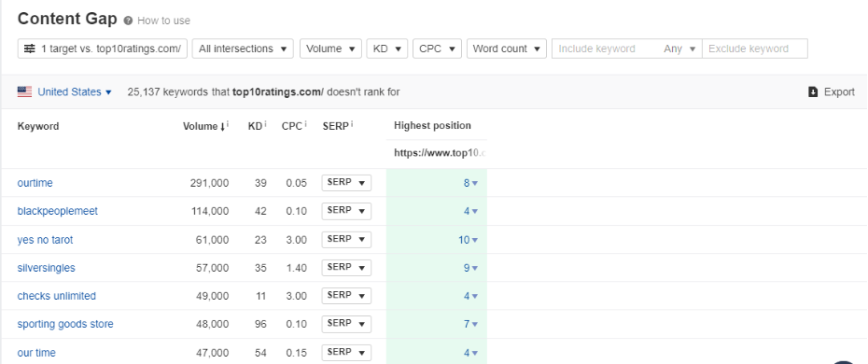Click the How to use help icon
Viewport: 868px width, 364px height.
129,21
